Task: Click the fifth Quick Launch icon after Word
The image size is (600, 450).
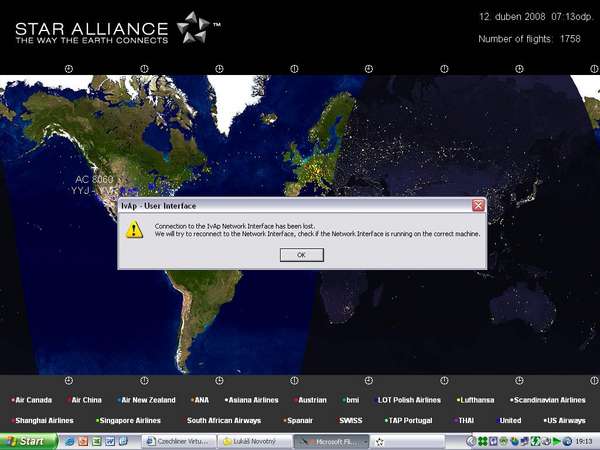Action: tap(123, 441)
